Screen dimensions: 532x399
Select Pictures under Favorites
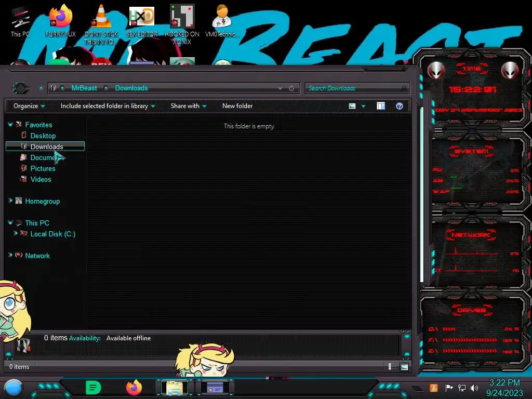pyautogui.click(x=43, y=168)
